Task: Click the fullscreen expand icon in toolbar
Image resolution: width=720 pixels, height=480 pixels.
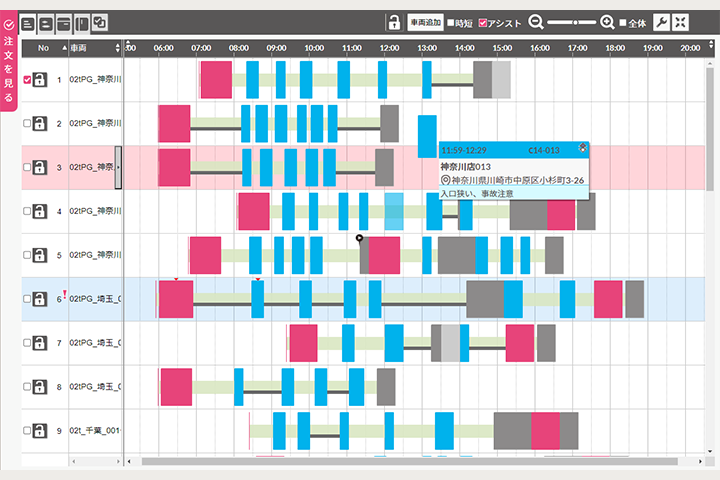Action: point(681,22)
